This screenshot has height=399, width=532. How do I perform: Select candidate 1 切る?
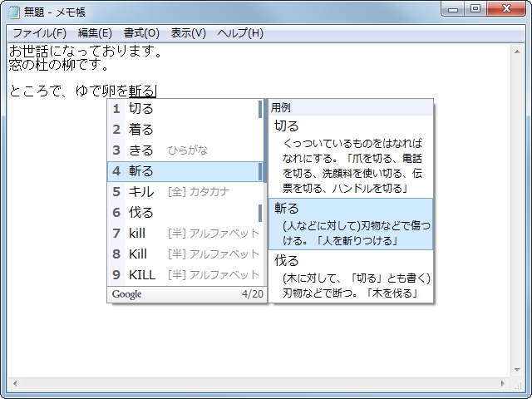[x=185, y=109]
